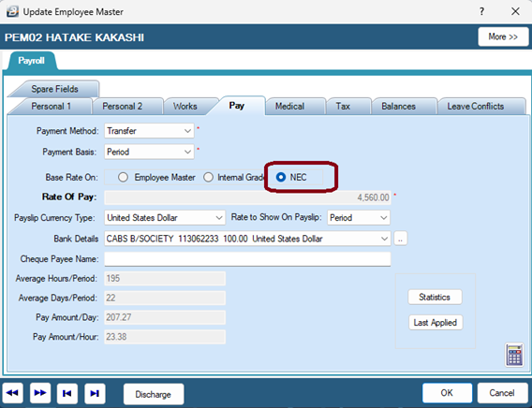532x408 pixels.
Task: Switch to the Tax tab
Action: click(x=343, y=107)
